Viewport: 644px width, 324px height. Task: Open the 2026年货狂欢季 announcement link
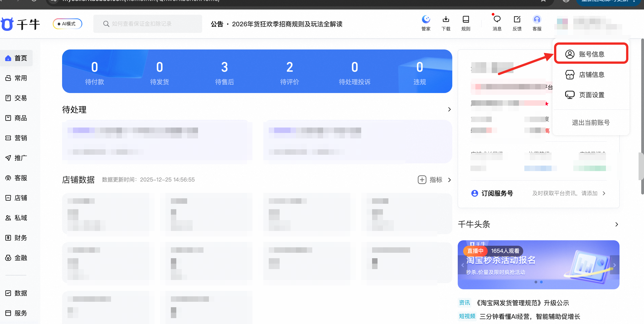click(x=287, y=24)
